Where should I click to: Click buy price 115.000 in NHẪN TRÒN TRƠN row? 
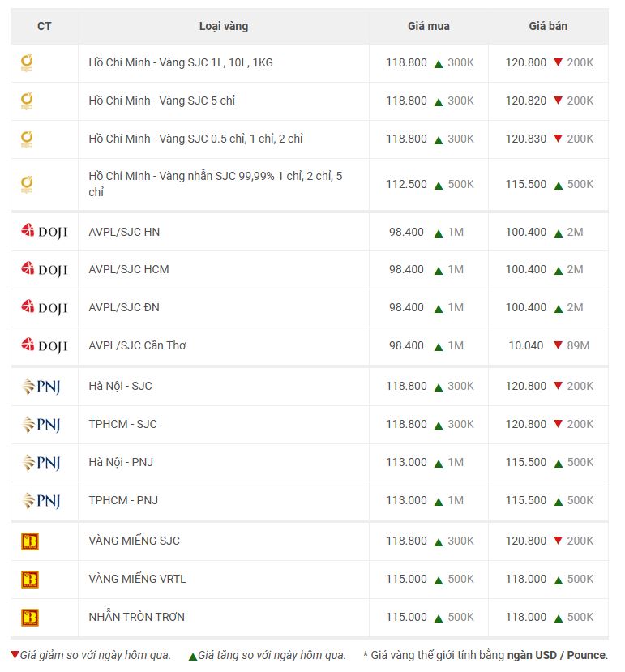(x=406, y=617)
